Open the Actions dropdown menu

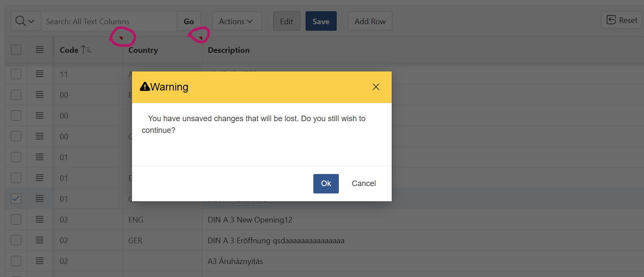click(237, 21)
